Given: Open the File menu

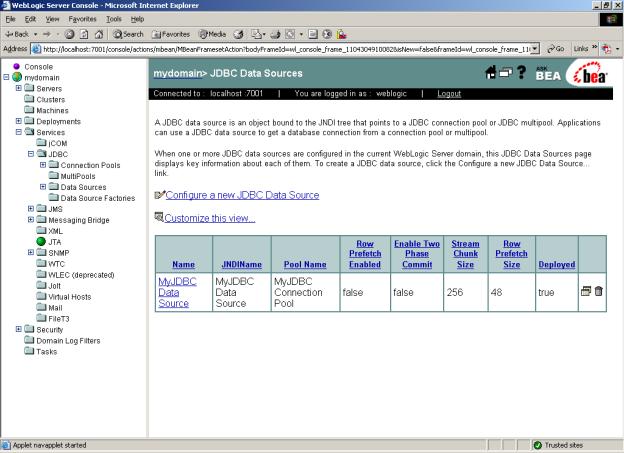Looking at the screenshot, I should pos(10,19).
